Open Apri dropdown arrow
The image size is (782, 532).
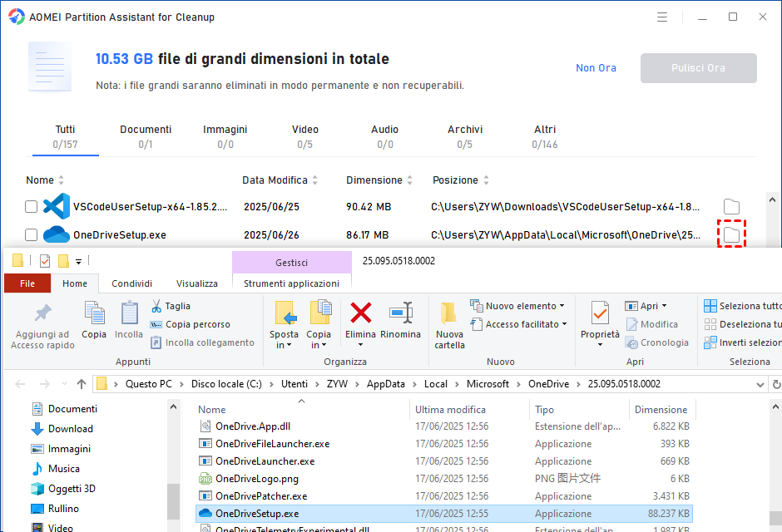664,306
